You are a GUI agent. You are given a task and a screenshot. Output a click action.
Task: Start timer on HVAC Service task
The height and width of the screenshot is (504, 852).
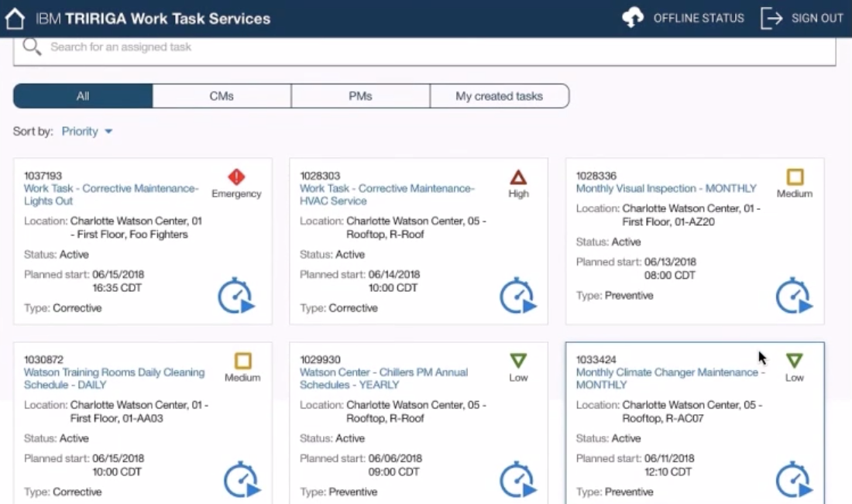[518, 297]
